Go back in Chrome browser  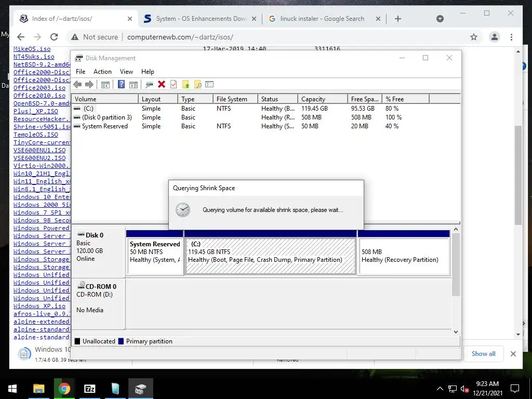tap(21, 37)
